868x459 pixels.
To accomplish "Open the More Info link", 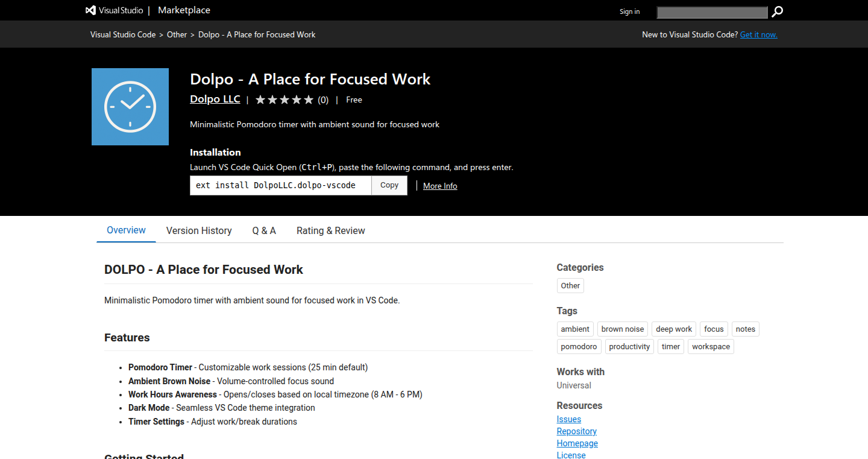I will coord(440,186).
